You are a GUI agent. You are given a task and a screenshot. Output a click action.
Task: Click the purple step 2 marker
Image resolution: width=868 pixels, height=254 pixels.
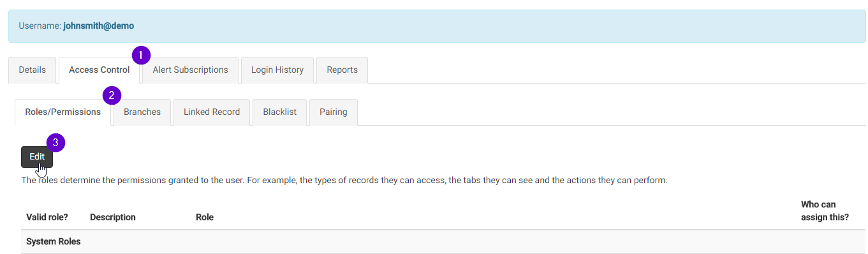(x=112, y=96)
